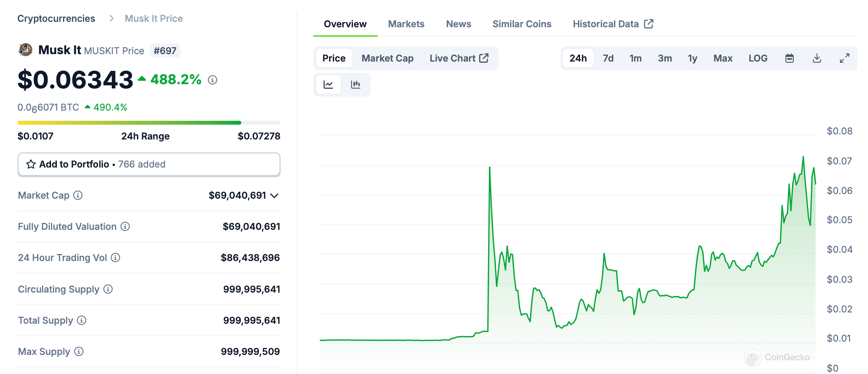This screenshot has height=374, width=868.
Task: Click the 24h Range progress bar
Action: tap(149, 123)
